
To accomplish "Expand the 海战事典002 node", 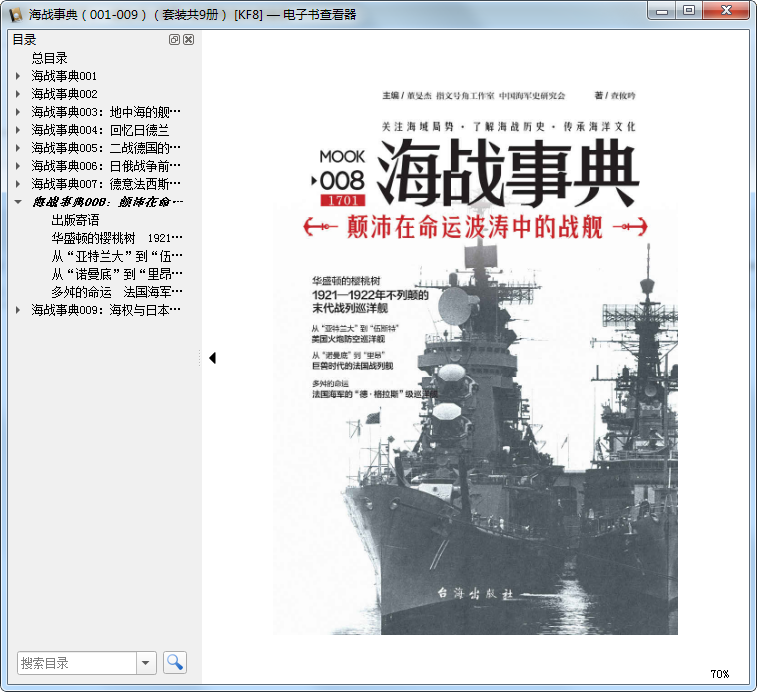I will [x=18, y=94].
